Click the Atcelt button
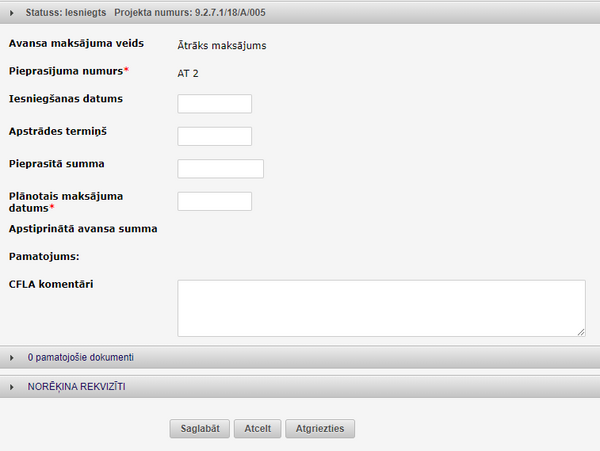 258,428
